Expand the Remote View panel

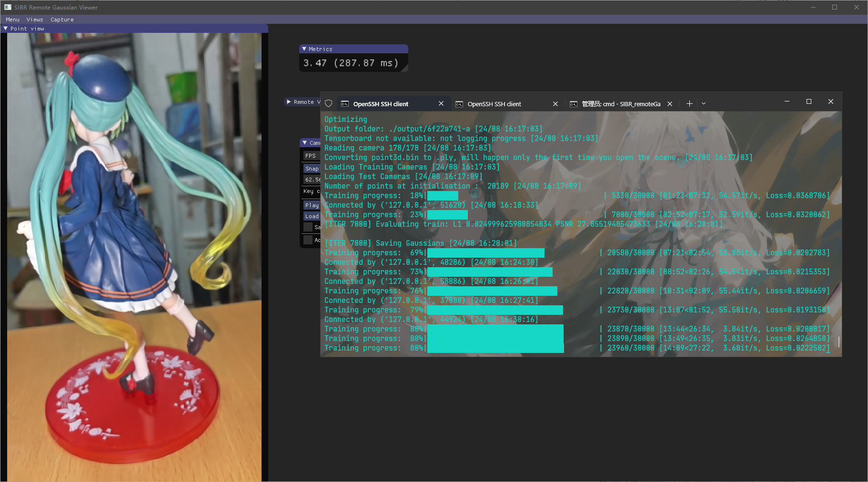pos(289,102)
